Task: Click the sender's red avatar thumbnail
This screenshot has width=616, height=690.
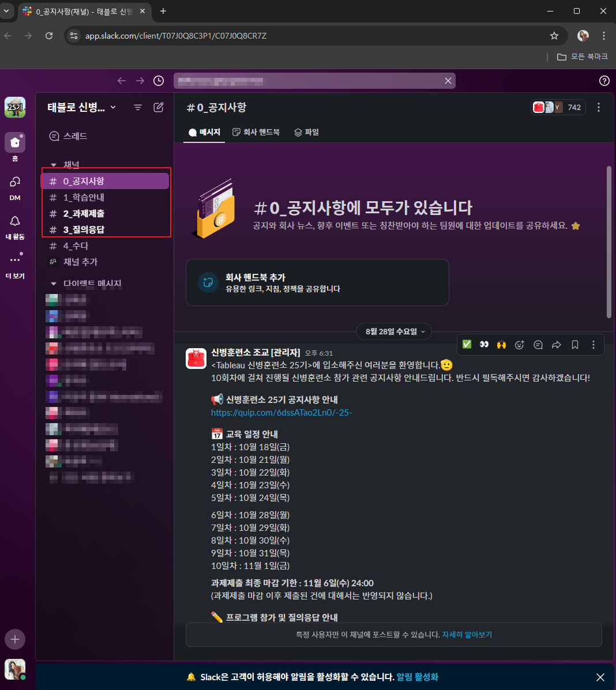Action: tap(196, 358)
